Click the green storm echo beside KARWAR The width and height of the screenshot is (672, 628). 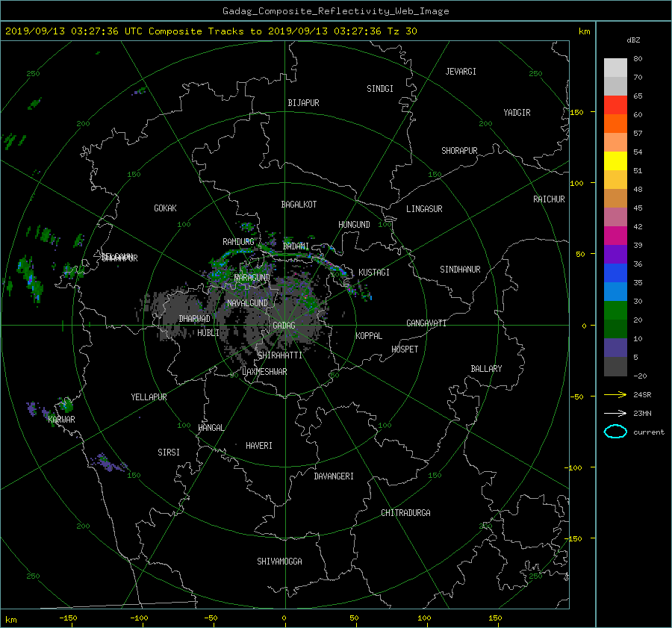pyautogui.click(x=66, y=404)
